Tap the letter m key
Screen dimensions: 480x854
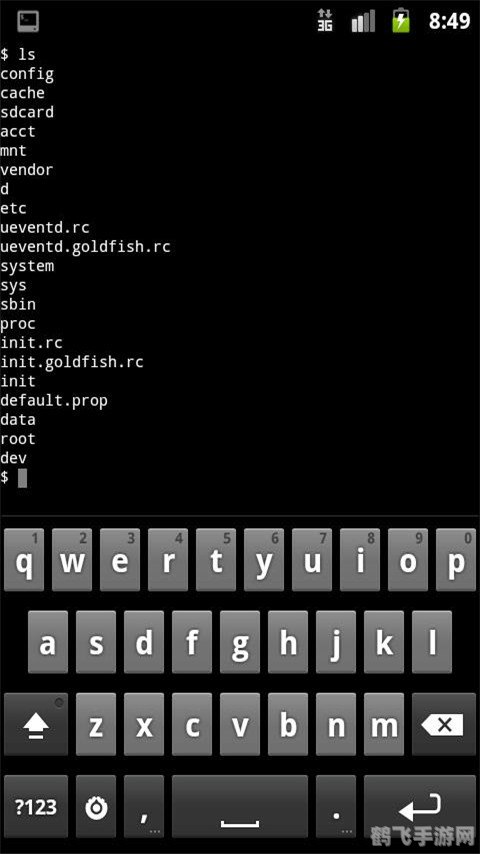tap(384, 724)
